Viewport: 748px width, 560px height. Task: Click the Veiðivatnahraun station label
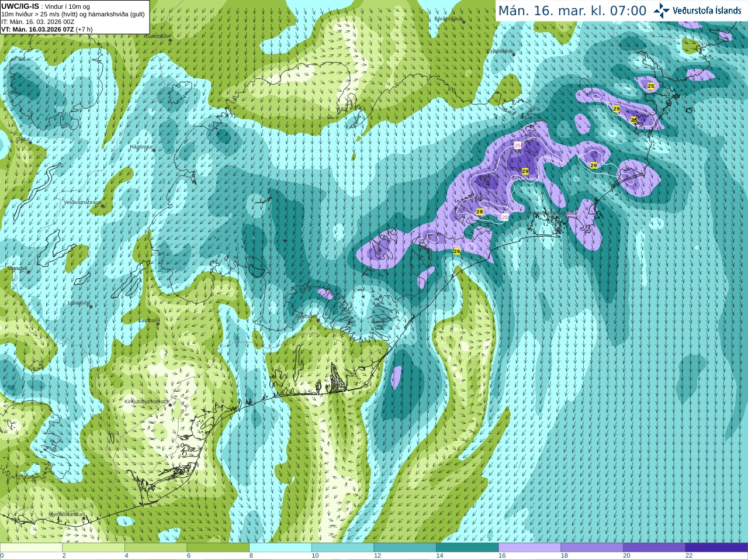click(x=82, y=202)
